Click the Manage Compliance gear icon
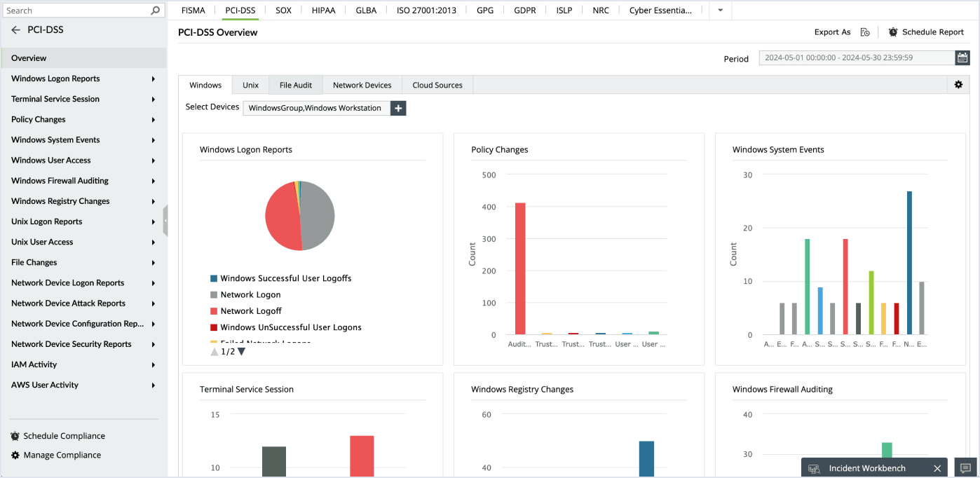This screenshot has height=478, width=980. (x=14, y=455)
